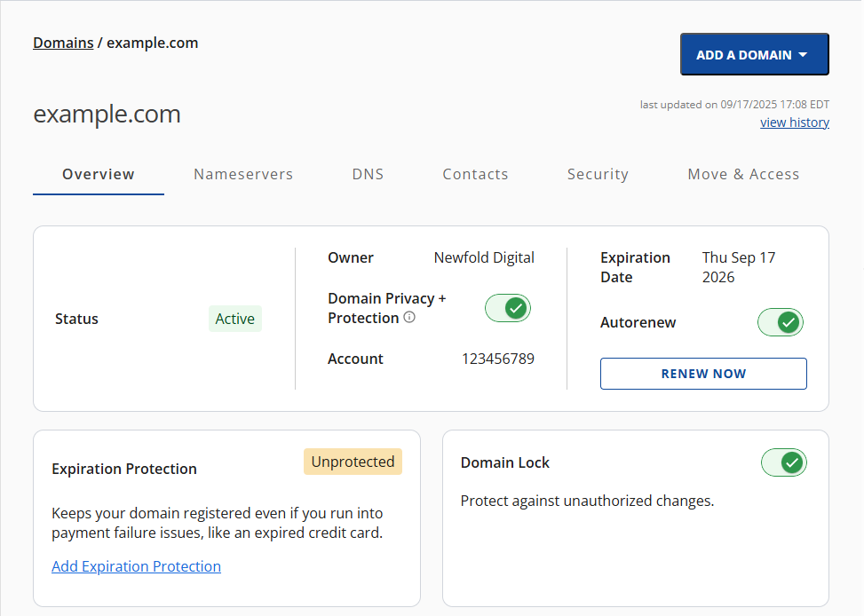Switch to the Nameservers tab
Viewport: 864px width, 616px height.
click(242, 174)
